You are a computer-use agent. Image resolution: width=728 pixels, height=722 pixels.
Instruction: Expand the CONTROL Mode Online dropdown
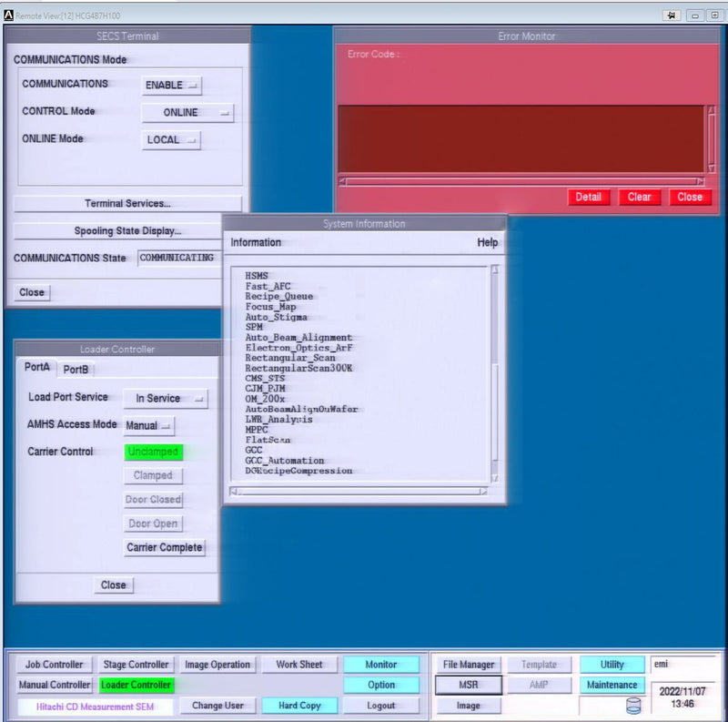pos(187,113)
